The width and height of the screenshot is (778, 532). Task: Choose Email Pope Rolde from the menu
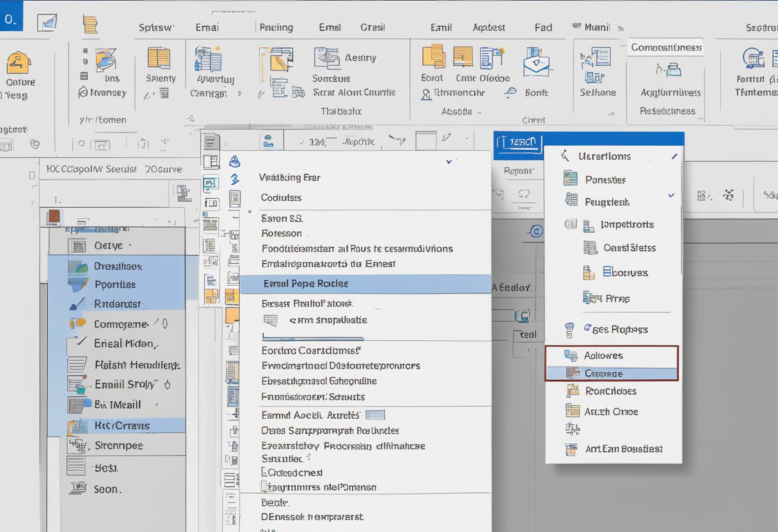click(x=307, y=283)
